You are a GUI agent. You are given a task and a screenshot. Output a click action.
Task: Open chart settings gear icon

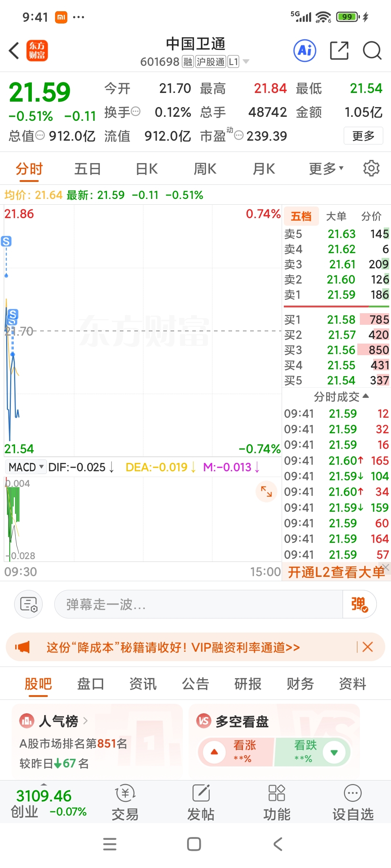click(371, 169)
